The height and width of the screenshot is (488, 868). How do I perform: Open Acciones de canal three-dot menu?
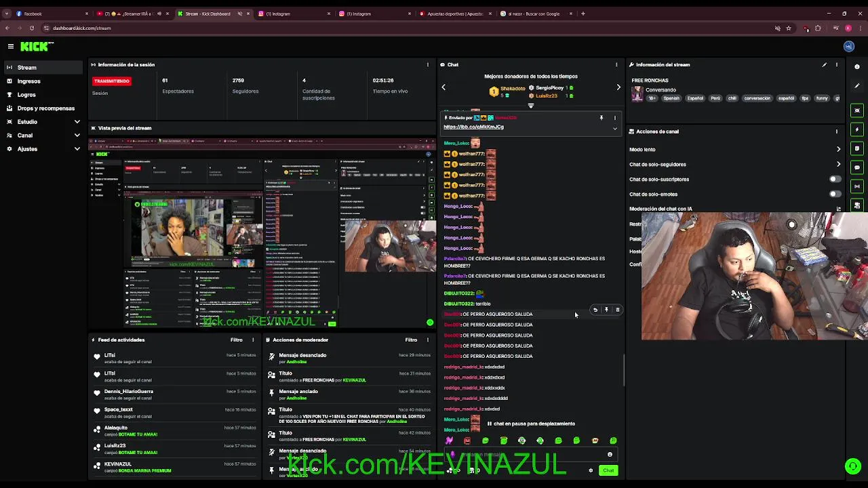click(836, 131)
